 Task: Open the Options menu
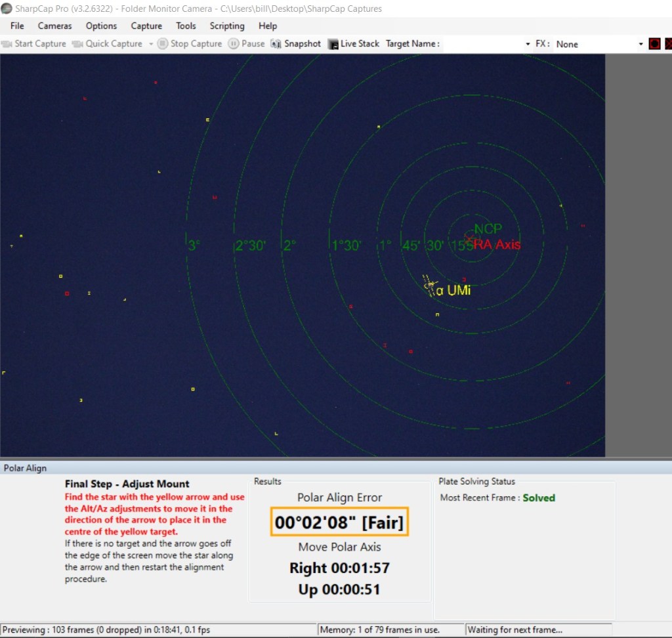tap(101, 26)
